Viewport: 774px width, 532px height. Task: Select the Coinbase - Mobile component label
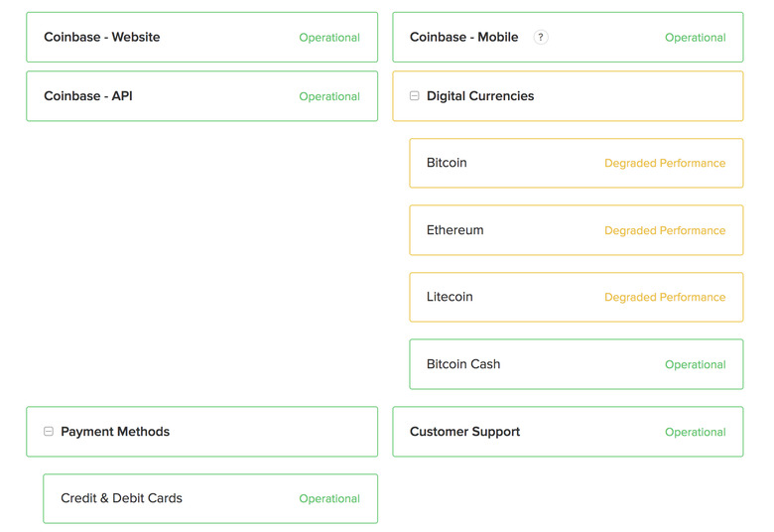pos(464,37)
